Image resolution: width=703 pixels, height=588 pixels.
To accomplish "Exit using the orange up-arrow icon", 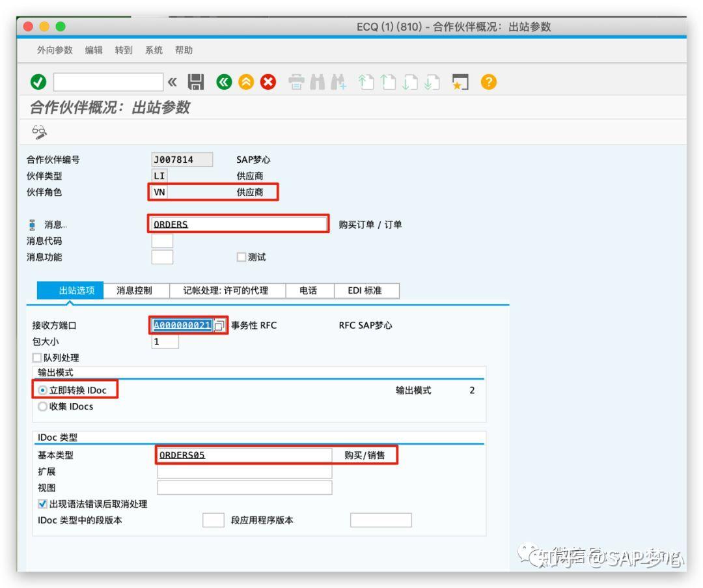I will coord(246,82).
